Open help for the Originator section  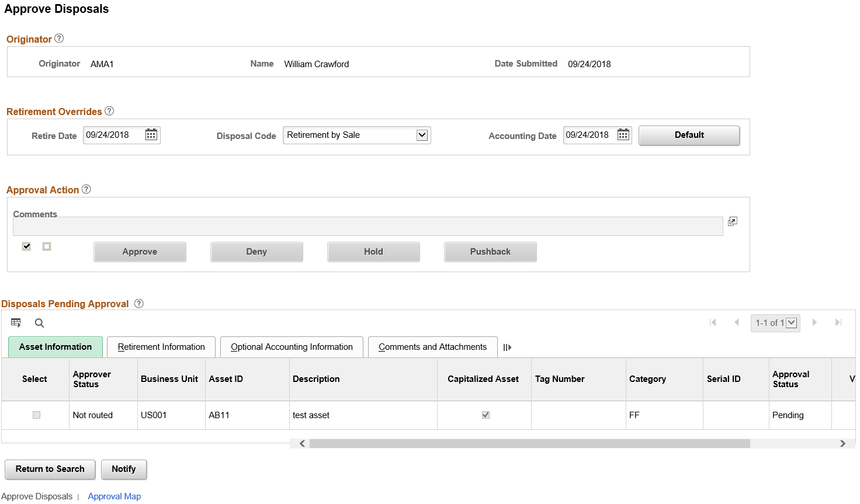point(59,39)
